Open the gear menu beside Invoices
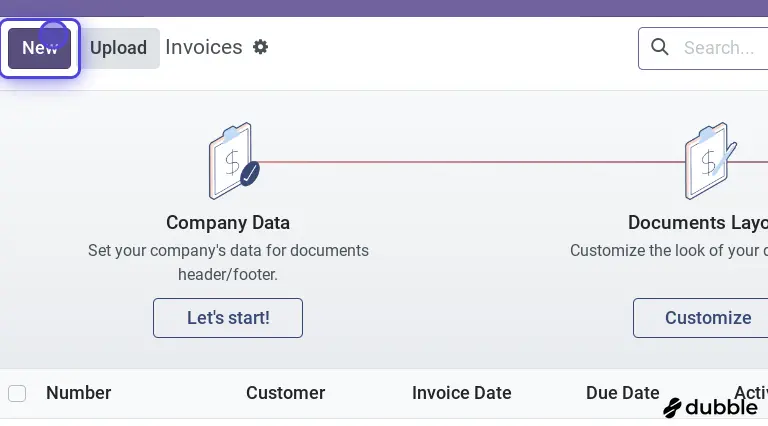The image size is (768, 426). (261, 47)
